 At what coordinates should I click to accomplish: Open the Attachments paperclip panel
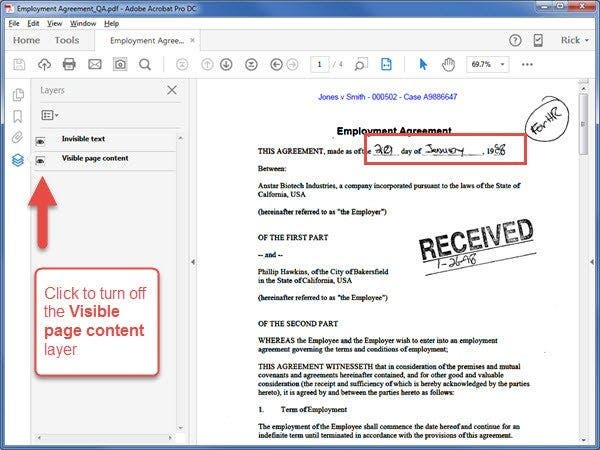pos(17,138)
